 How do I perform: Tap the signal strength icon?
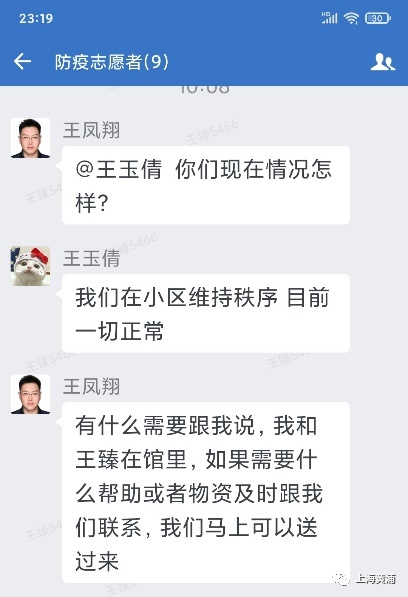[329, 18]
